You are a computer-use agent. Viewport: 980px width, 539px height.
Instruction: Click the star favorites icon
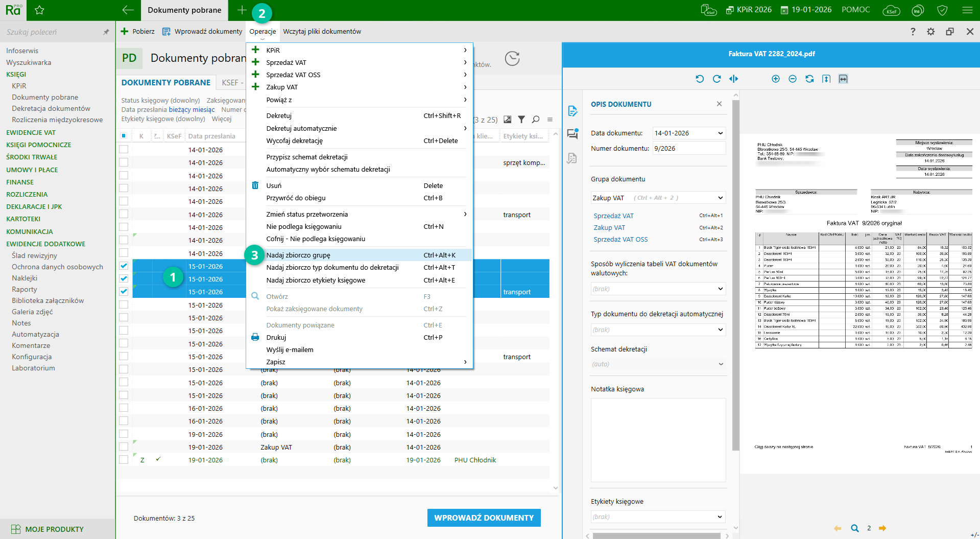click(39, 10)
